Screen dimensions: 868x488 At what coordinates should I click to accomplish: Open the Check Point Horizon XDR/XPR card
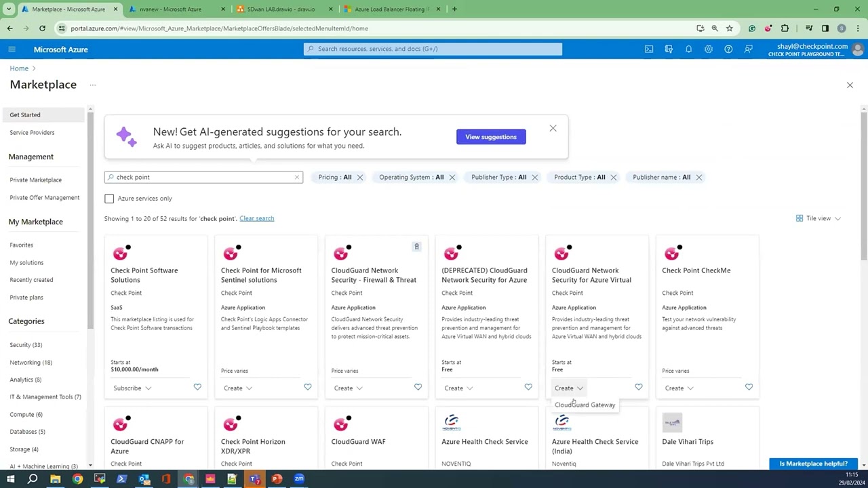[x=253, y=446]
